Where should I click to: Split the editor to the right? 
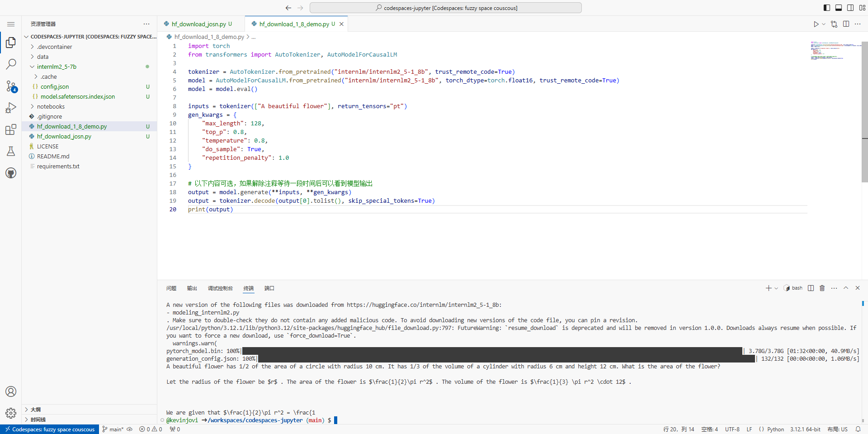coord(846,24)
